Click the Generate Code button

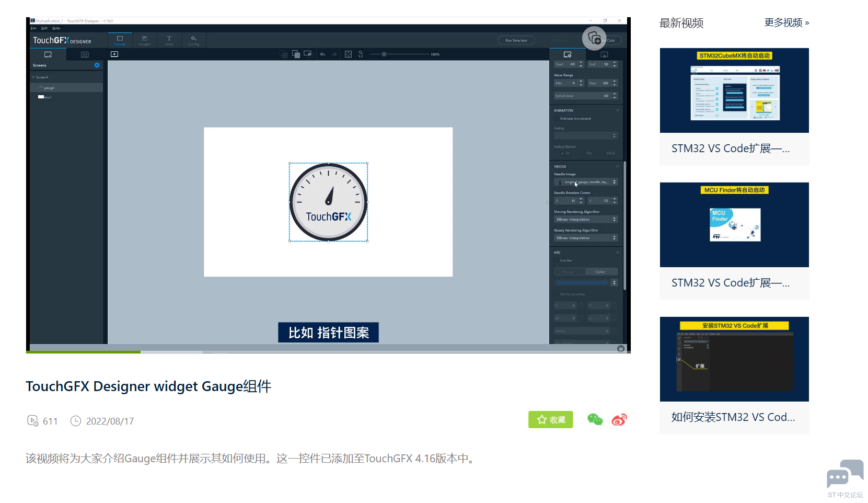604,40
